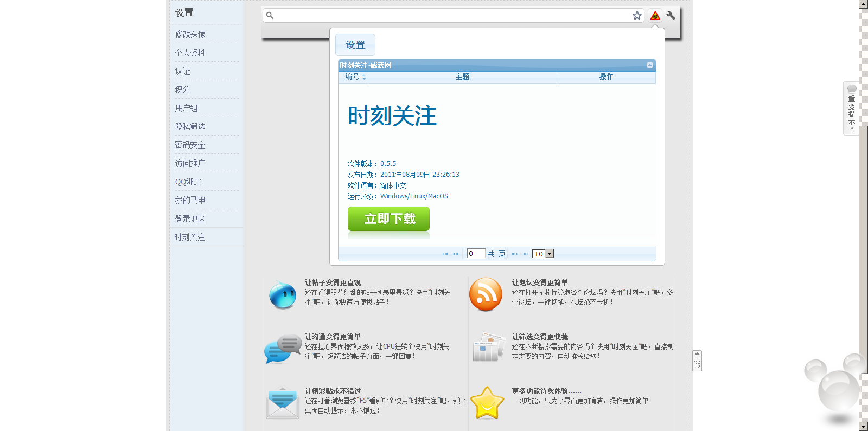The image size is (868, 431).
Task: Open the wrench settings menu icon
Action: tap(671, 16)
